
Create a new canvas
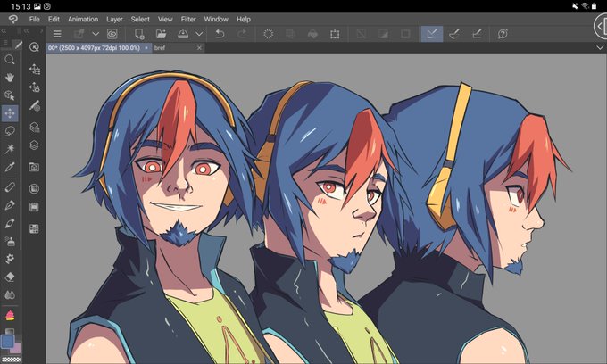(x=139, y=34)
